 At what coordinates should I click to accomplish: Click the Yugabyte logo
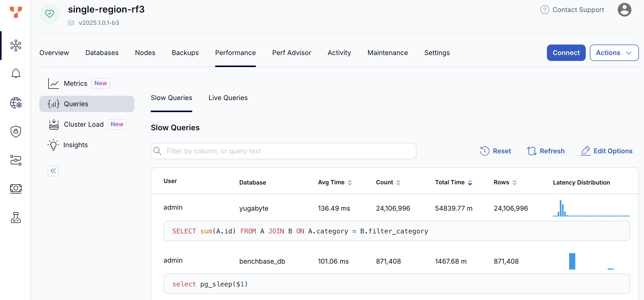pyautogui.click(x=16, y=13)
